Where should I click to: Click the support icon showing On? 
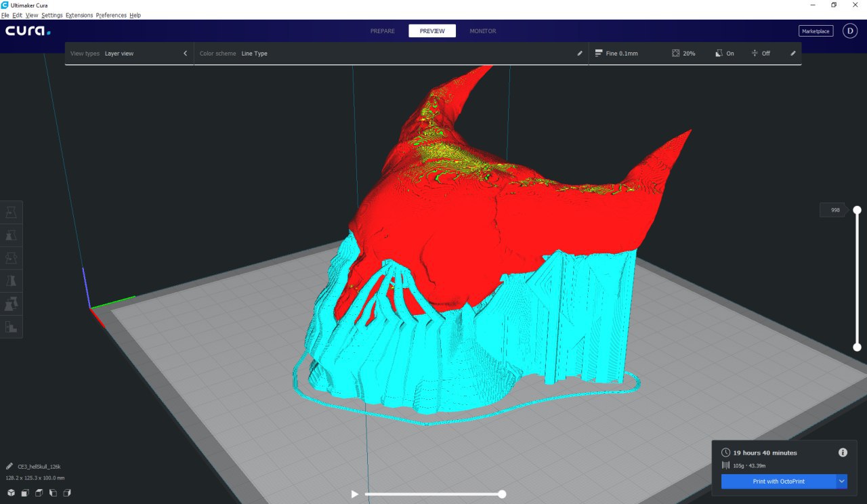click(x=719, y=53)
